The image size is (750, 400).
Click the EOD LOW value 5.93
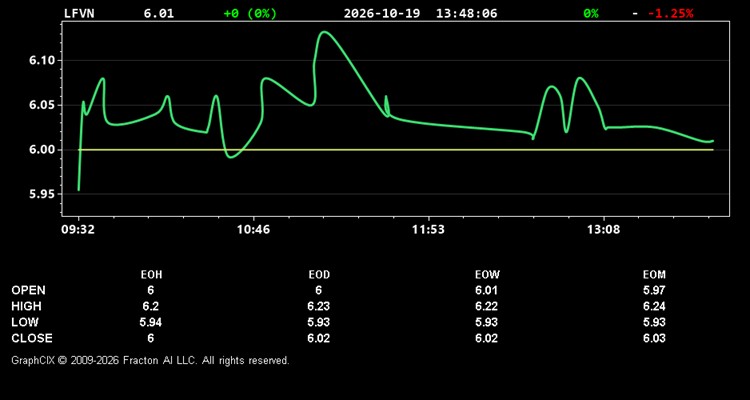(319, 322)
